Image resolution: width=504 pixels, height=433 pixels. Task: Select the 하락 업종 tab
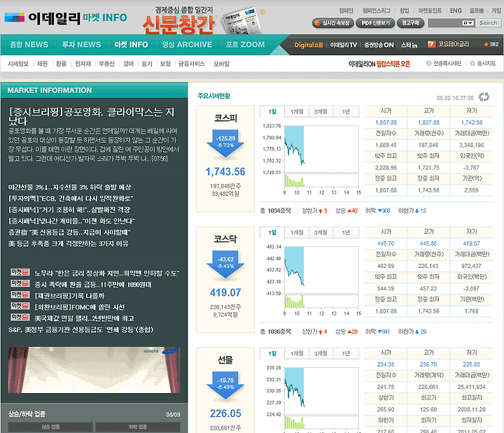[138, 427]
